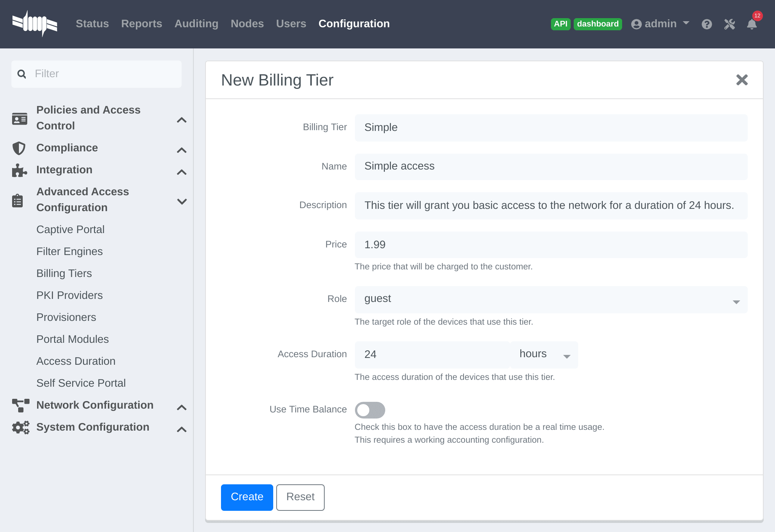
Task: Open the notifications bell icon
Action: click(x=752, y=24)
